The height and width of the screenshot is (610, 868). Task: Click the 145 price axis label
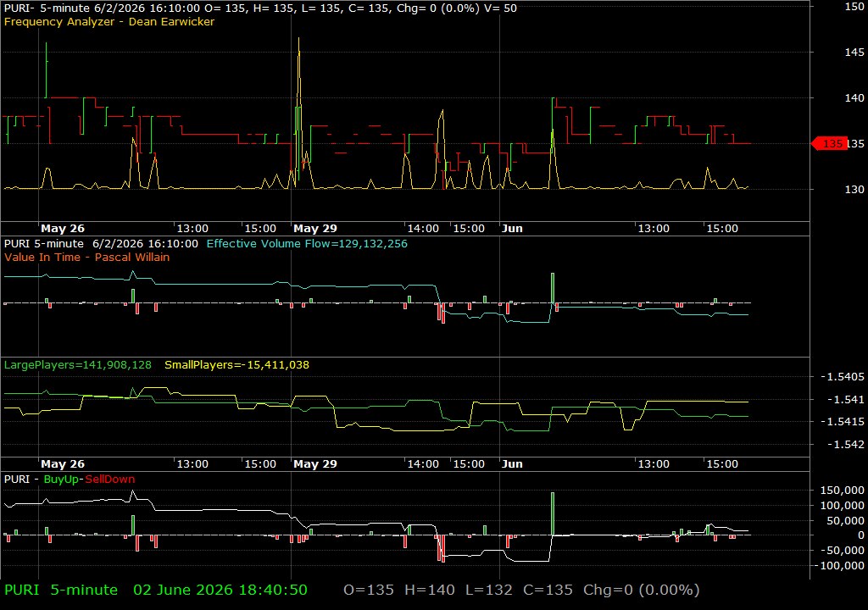pos(854,52)
